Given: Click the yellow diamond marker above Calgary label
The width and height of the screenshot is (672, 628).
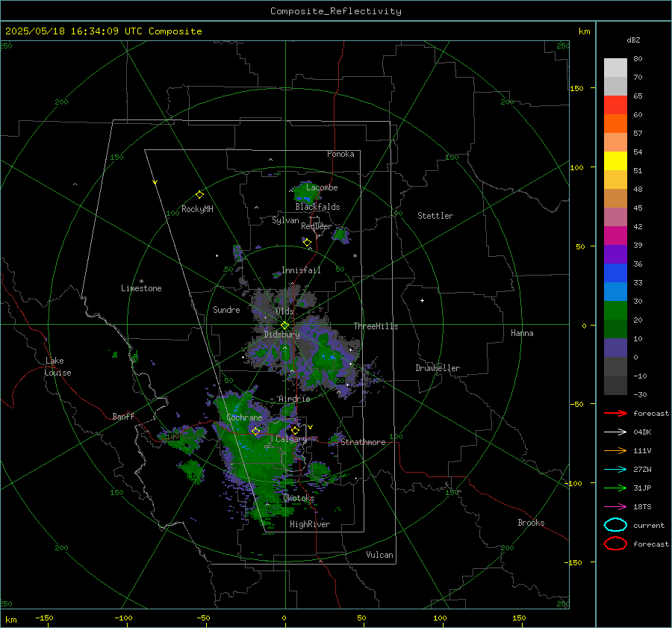Looking at the screenshot, I should click(x=295, y=430).
